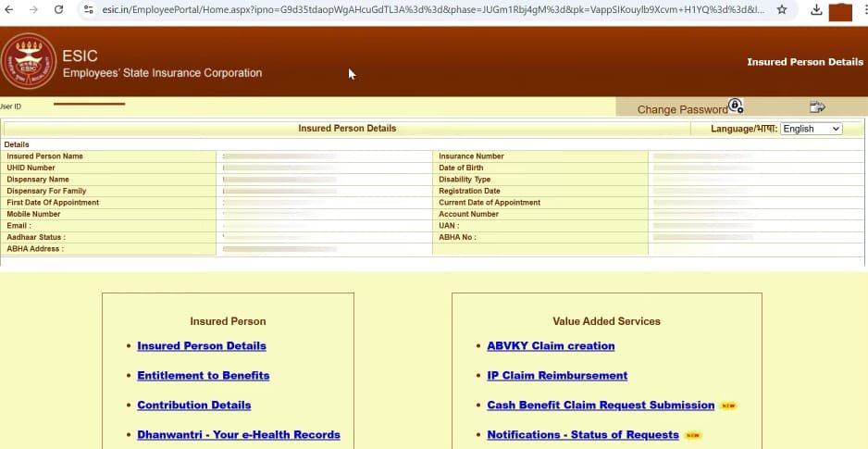Click the lock icon next to Change Password
The height and width of the screenshot is (449, 868).
pyautogui.click(x=736, y=106)
